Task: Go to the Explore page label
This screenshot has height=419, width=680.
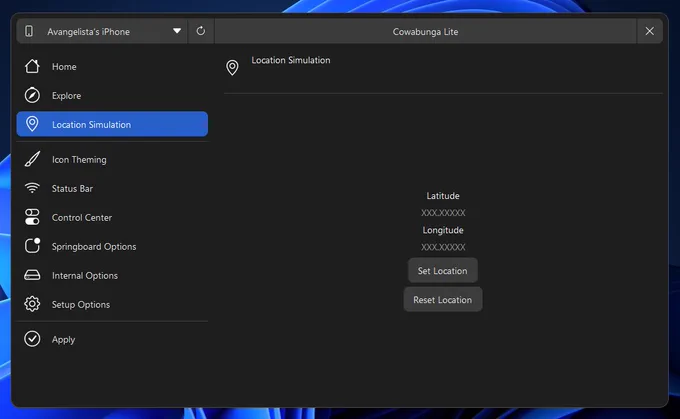Action: pos(66,96)
